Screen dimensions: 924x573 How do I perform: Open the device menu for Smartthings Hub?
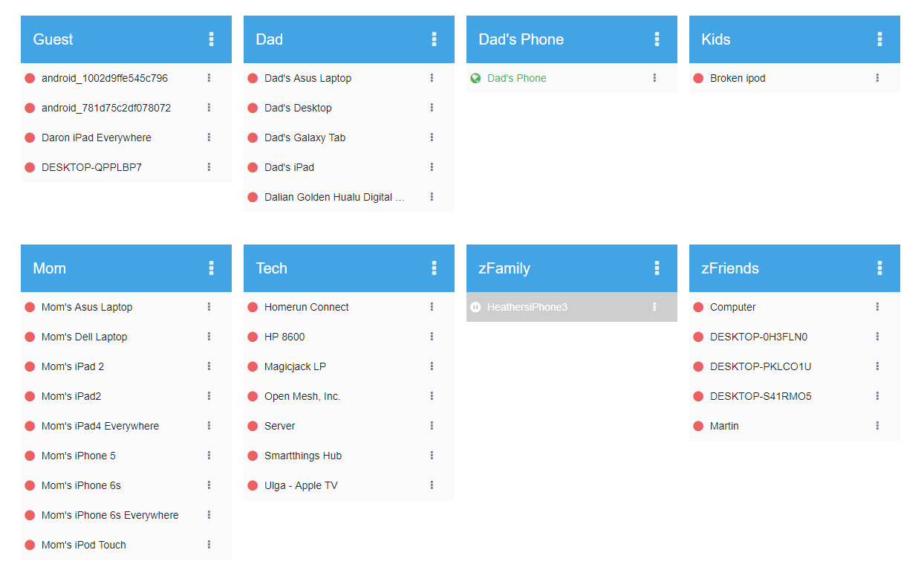coord(432,456)
